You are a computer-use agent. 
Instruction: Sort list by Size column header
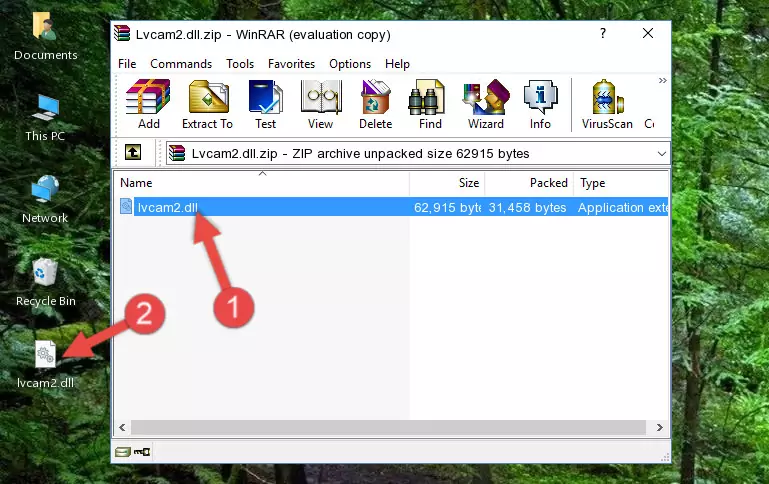click(x=447, y=183)
